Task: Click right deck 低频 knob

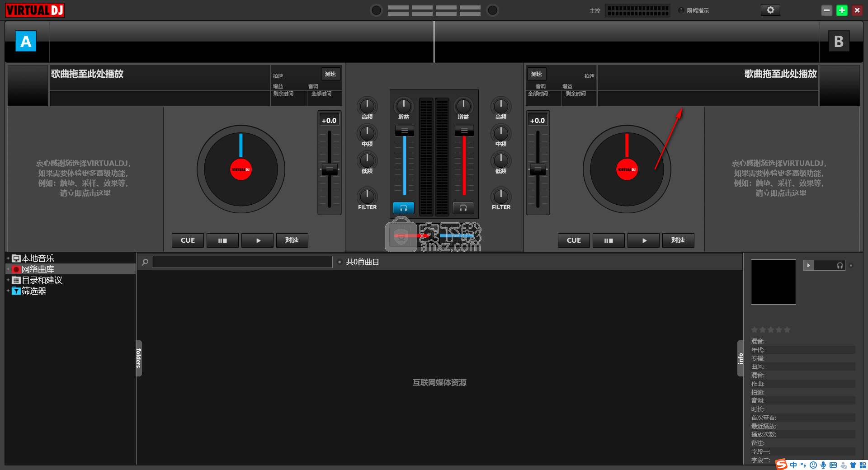Action: click(501, 160)
